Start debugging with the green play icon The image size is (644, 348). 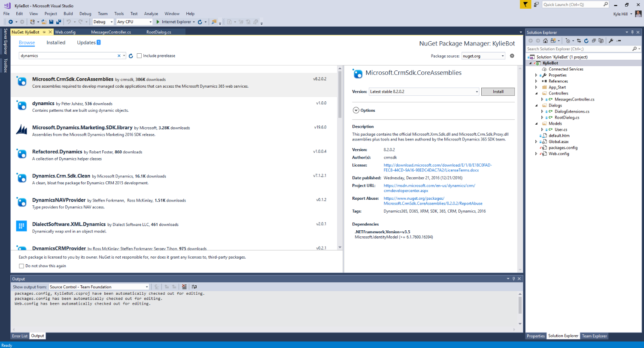(x=158, y=21)
